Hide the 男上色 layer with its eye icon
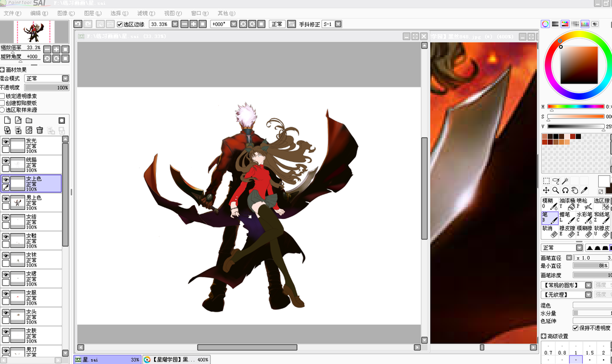Viewport: 612px width, 364px height. 6,198
